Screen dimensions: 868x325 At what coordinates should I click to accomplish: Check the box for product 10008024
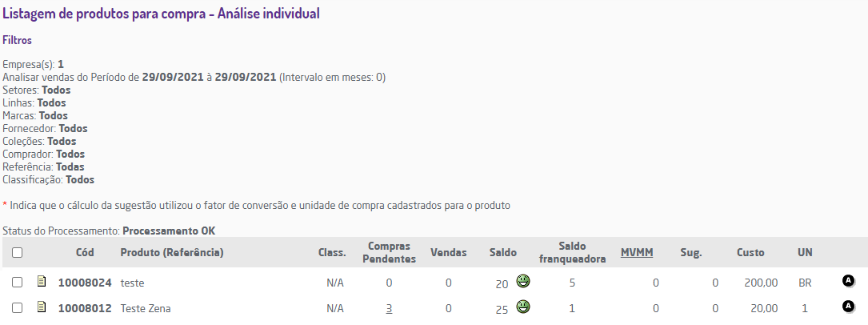click(x=17, y=283)
